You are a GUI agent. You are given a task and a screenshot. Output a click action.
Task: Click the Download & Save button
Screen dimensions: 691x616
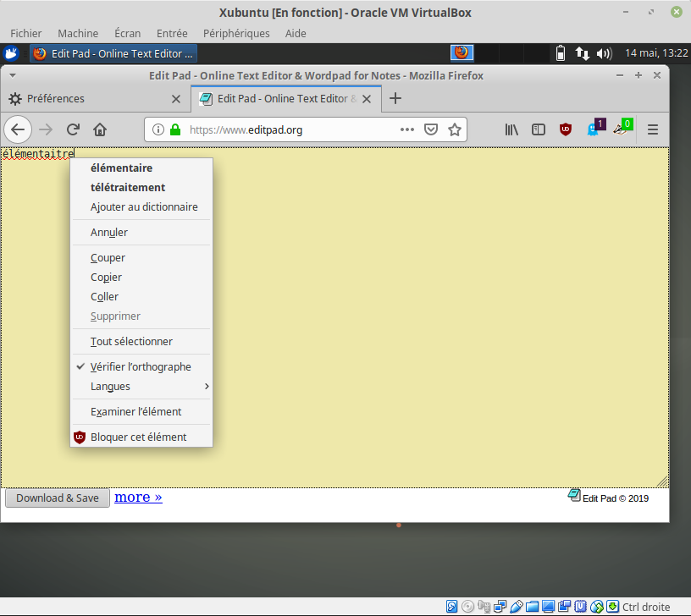coord(58,498)
